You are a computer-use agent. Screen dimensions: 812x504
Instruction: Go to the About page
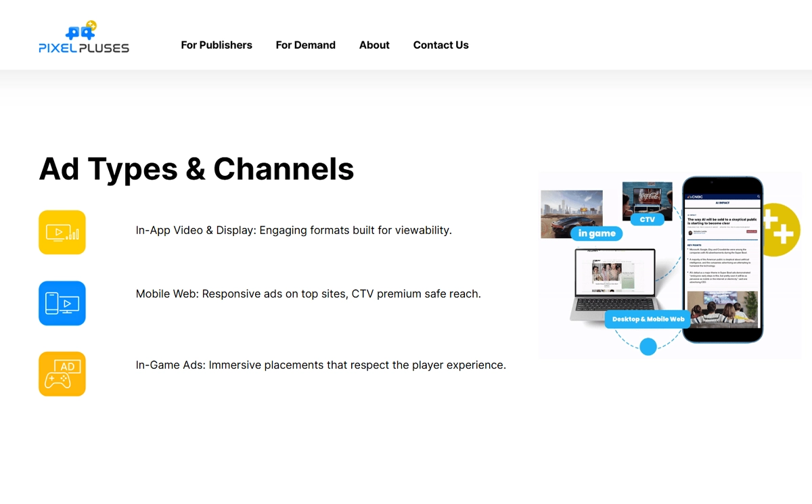tap(374, 45)
